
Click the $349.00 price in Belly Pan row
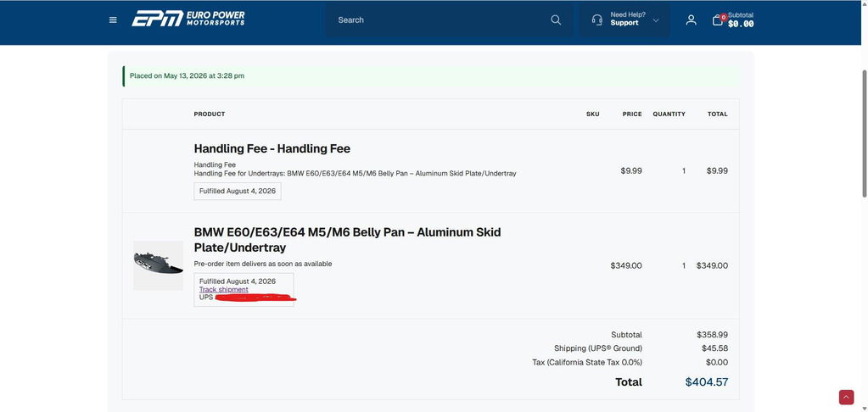[x=626, y=265]
